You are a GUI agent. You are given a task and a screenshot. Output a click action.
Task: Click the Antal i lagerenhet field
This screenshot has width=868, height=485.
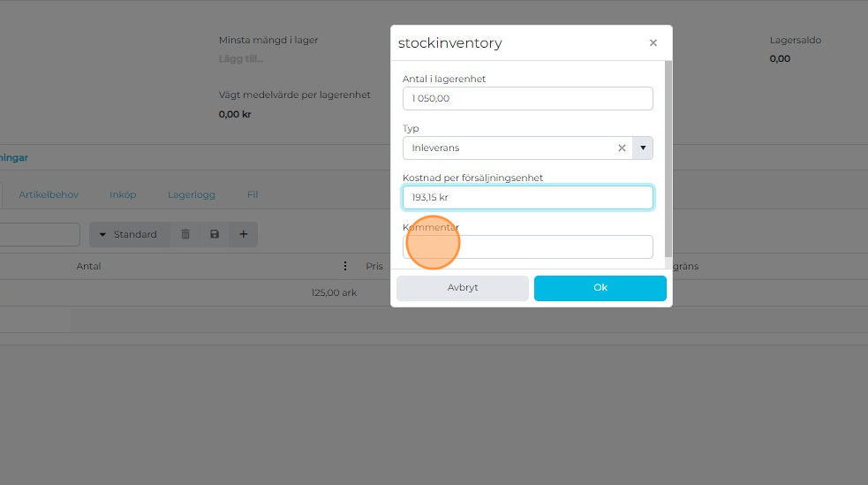tap(527, 98)
